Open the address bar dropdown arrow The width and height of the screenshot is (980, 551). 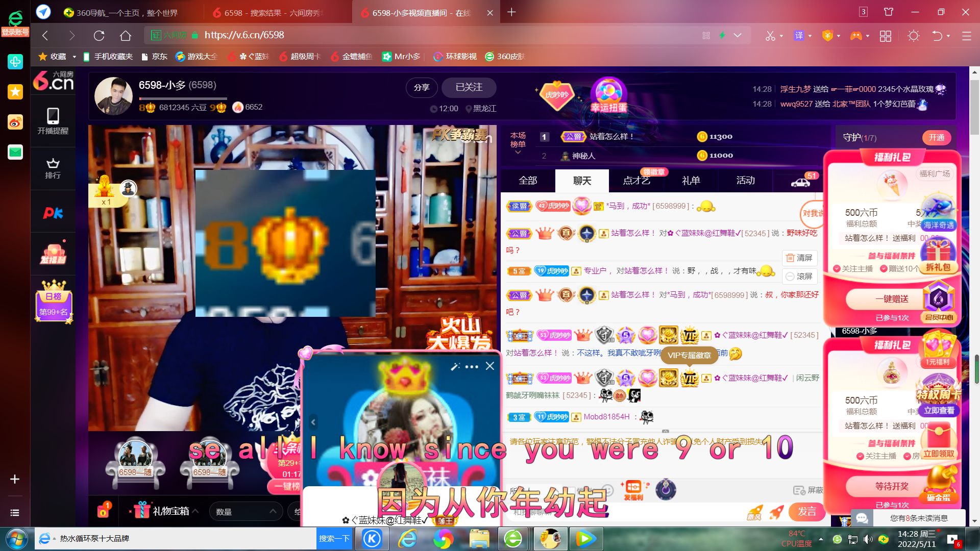[x=737, y=35]
